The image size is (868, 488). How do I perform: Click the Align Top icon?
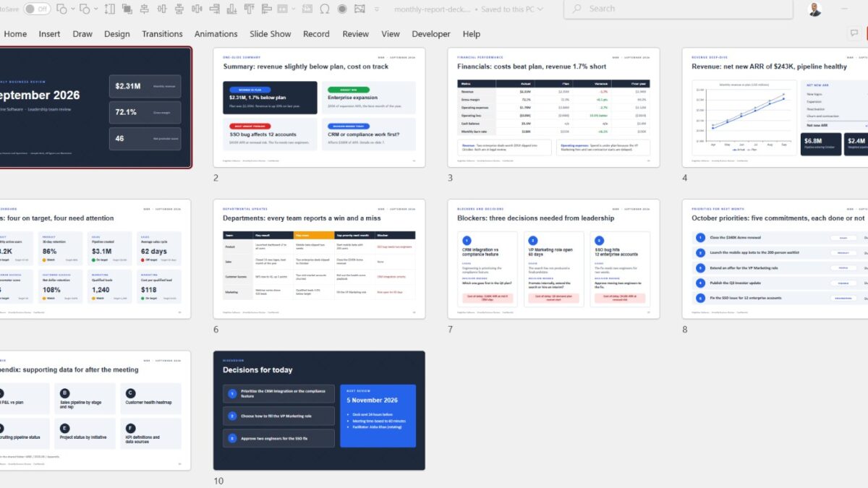[250, 9]
